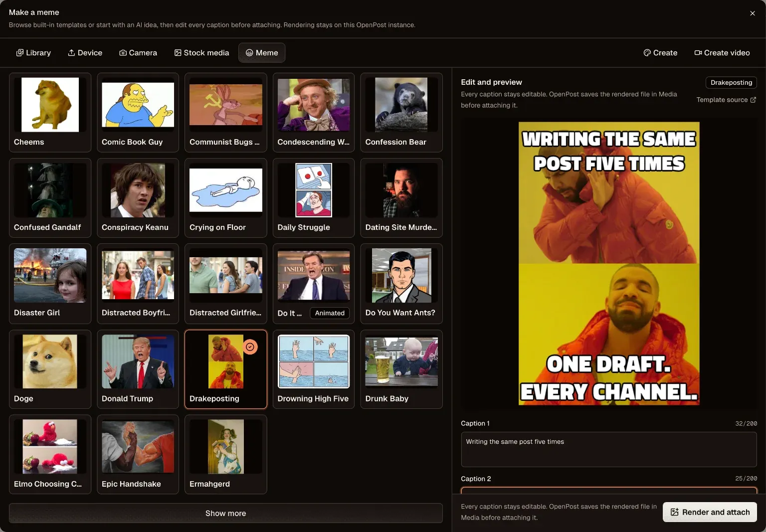The image size is (766, 532).
Task: Click the Create video button
Action: [x=722, y=53]
